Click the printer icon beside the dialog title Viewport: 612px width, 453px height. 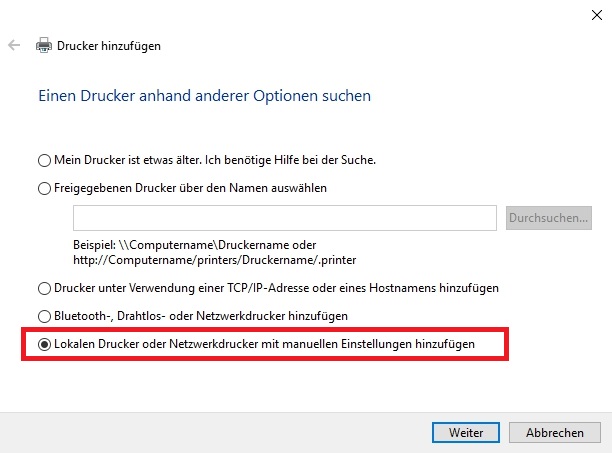tap(44, 45)
